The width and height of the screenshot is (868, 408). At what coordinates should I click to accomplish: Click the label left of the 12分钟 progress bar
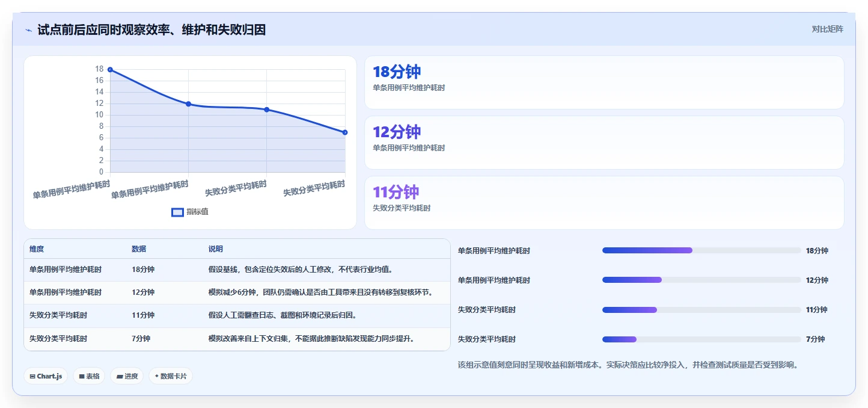click(494, 280)
